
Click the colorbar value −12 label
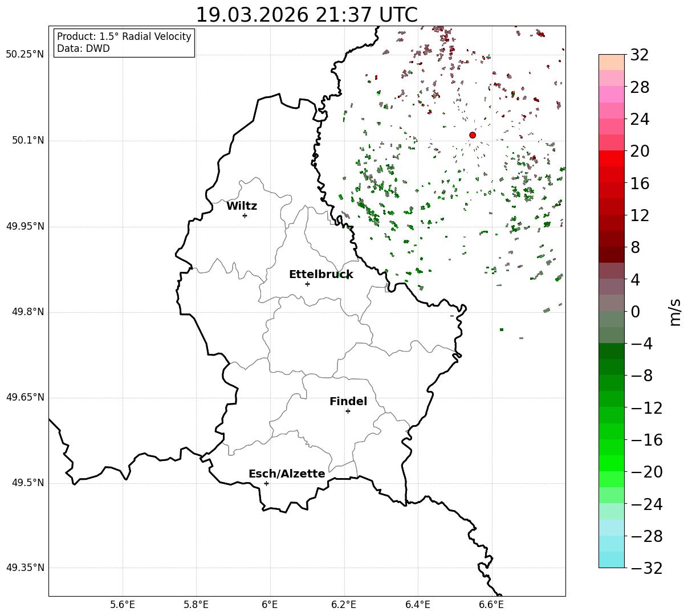pos(646,407)
